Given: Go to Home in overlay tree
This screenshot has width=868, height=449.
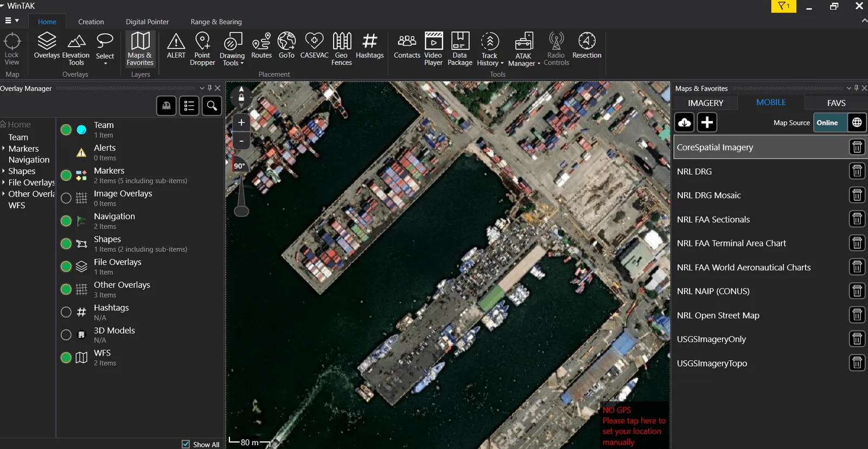Looking at the screenshot, I should pyautogui.click(x=16, y=124).
